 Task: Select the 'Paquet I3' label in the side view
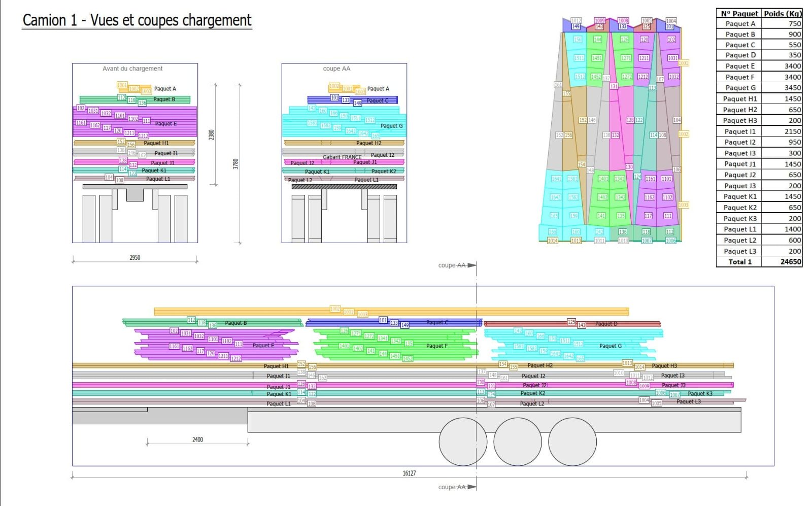[x=673, y=376]
